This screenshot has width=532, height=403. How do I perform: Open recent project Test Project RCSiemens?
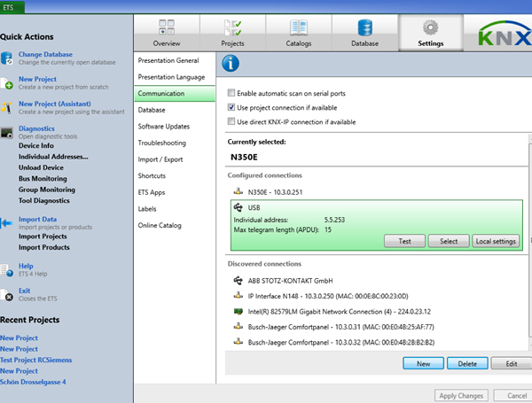[x=36, y=360]
